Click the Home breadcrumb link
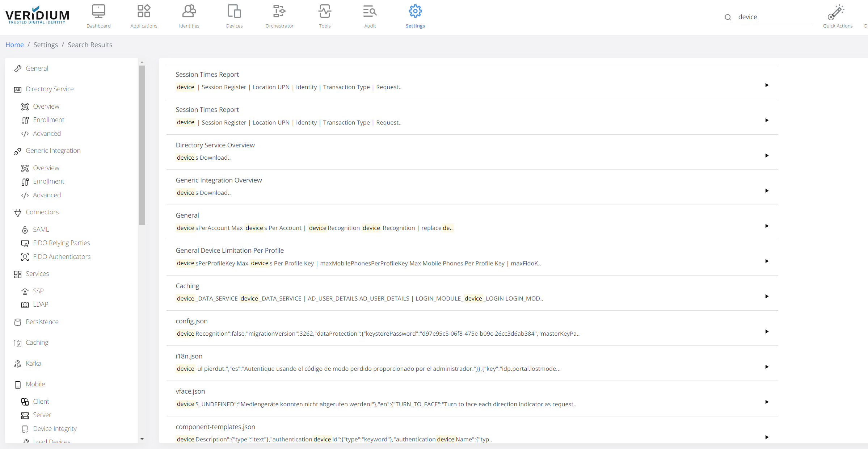The height and width of the screenshot is (449, 868). (x=14, y=45)
